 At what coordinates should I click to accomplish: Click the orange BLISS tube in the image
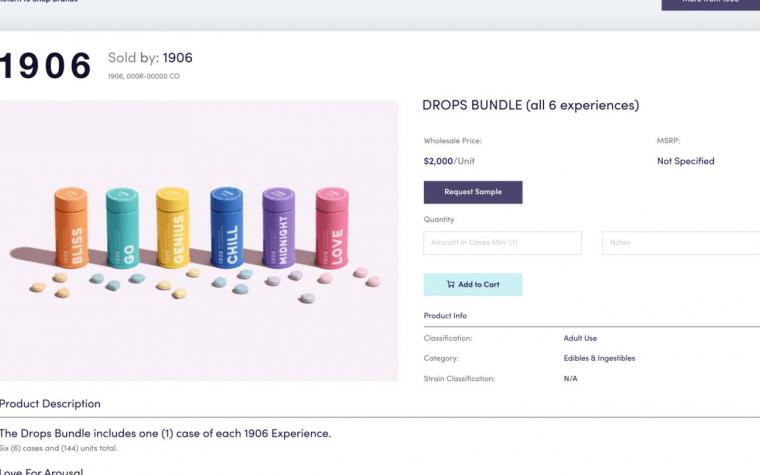tap(72, 227)
